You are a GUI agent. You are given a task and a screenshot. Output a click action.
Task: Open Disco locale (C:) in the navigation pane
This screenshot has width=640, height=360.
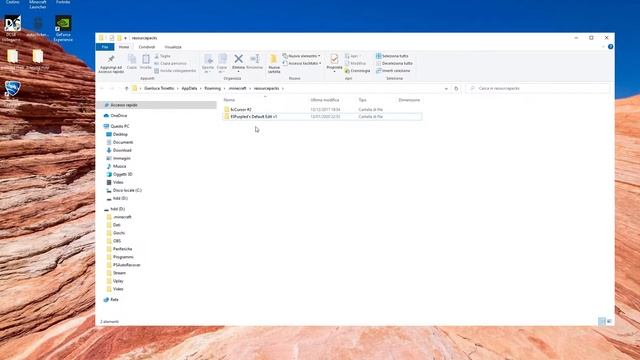pos(127,191)
